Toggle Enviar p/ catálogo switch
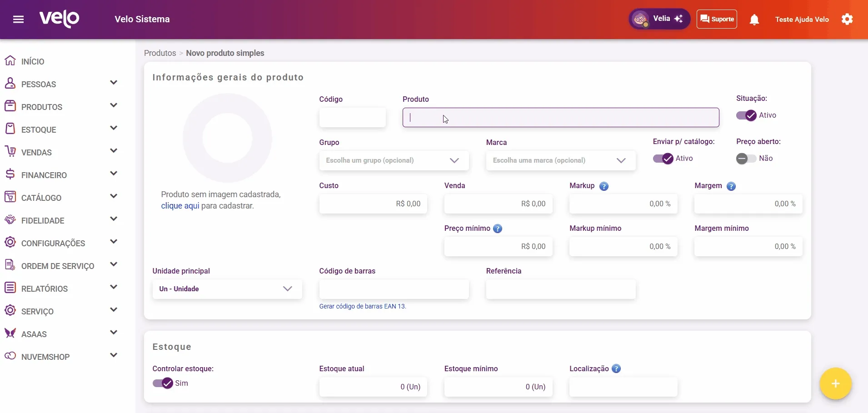The width and height of the screenshot is (868, 413). tap(663, 159)
